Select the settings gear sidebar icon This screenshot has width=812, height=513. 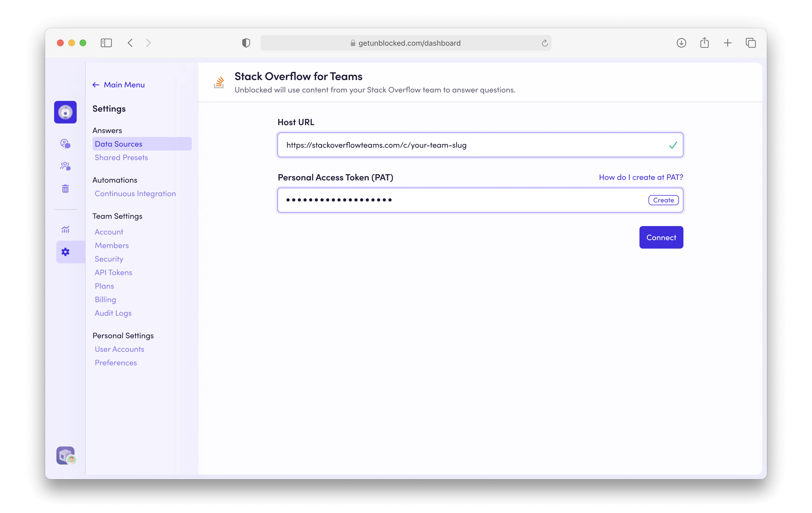pyautogui.click(x=65, y=252)
